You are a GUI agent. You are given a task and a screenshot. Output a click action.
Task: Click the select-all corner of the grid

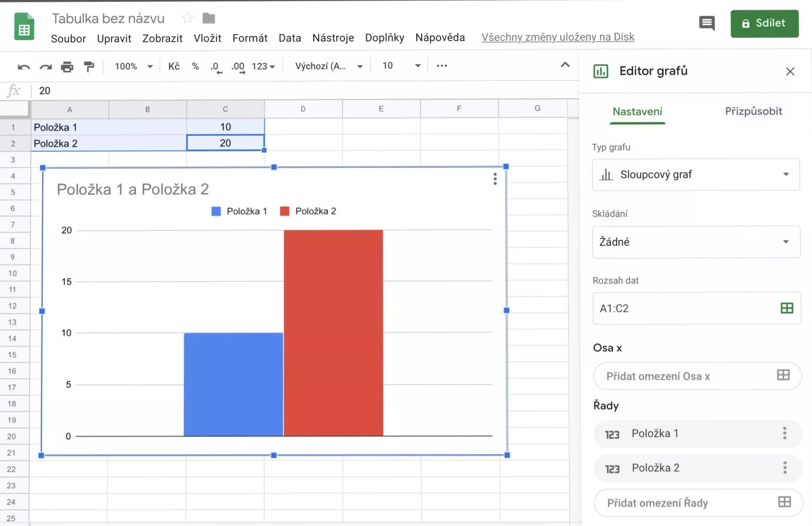pos(15,109)
